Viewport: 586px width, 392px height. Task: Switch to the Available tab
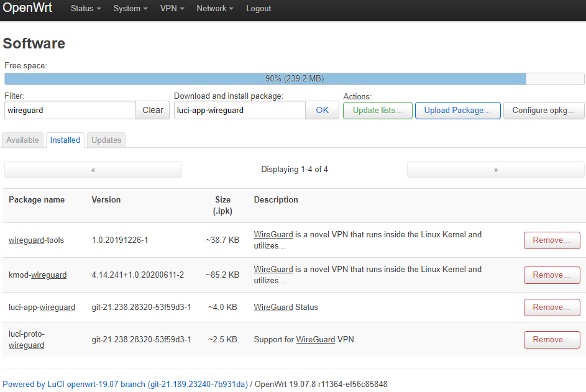(22, 140)
